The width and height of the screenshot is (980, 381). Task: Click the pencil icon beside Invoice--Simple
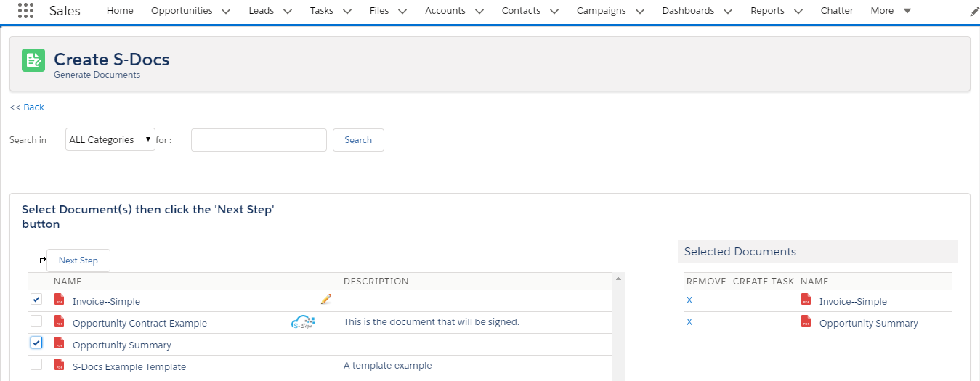tap(325, 299)
